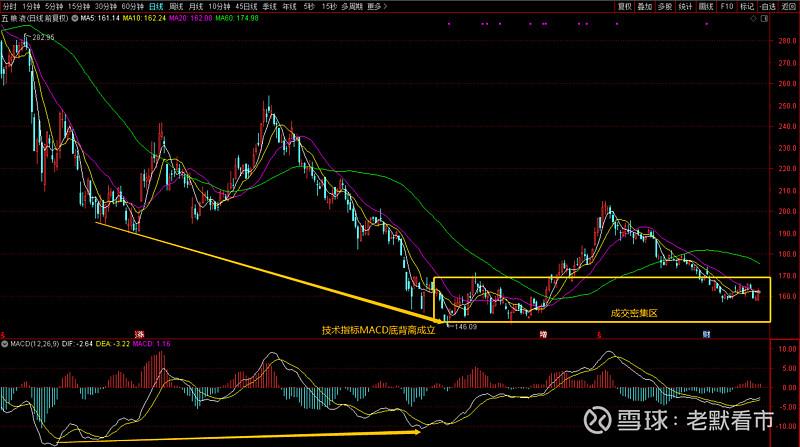Screen dimensions: 800x447
Task: Click the red 增 marker below the chart
Action: pyautogui.click(x=543, y=332)
